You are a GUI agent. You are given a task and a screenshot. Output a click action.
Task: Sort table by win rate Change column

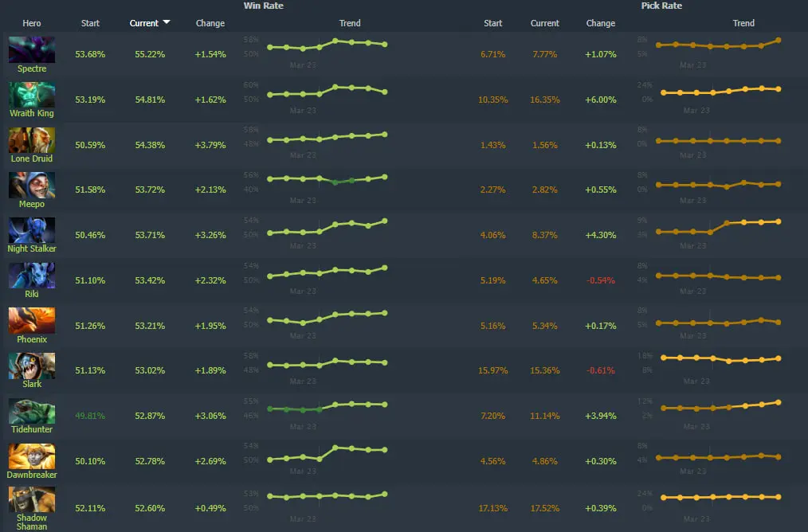click(x=210, y=23)
